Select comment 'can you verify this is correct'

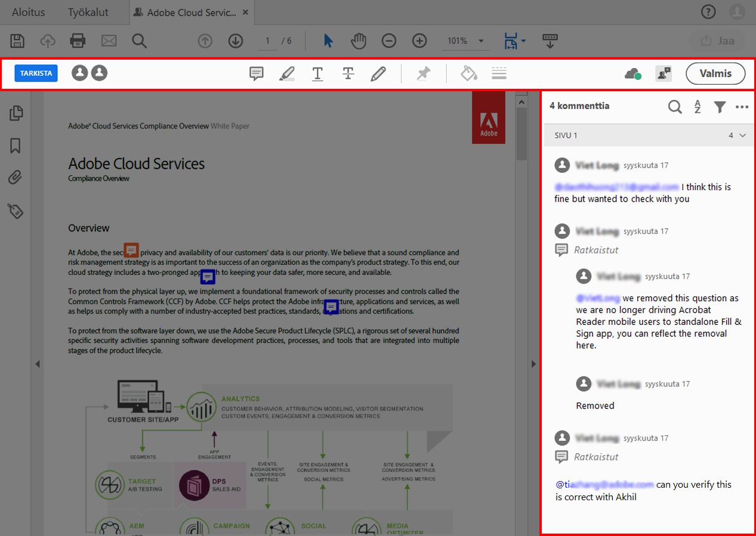643,490
